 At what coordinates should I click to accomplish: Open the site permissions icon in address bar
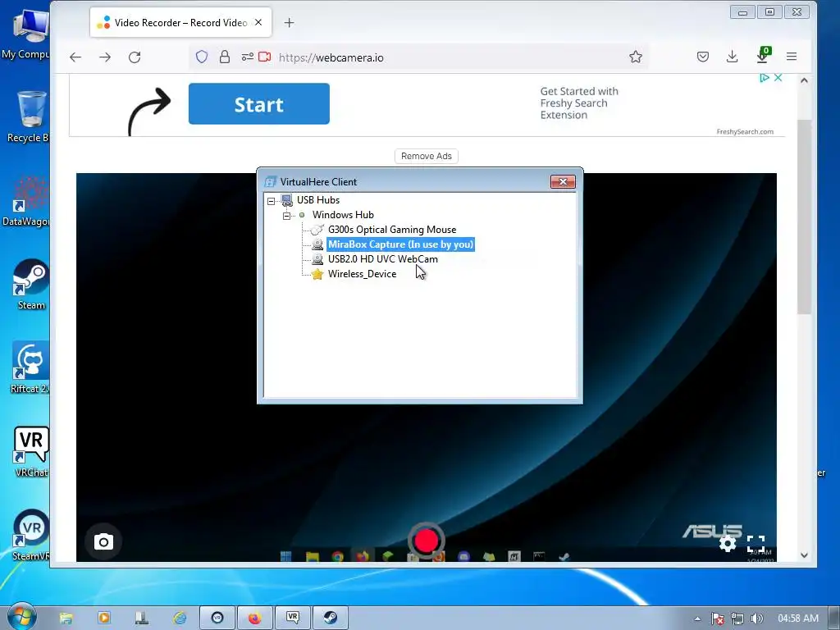[247, 57]
